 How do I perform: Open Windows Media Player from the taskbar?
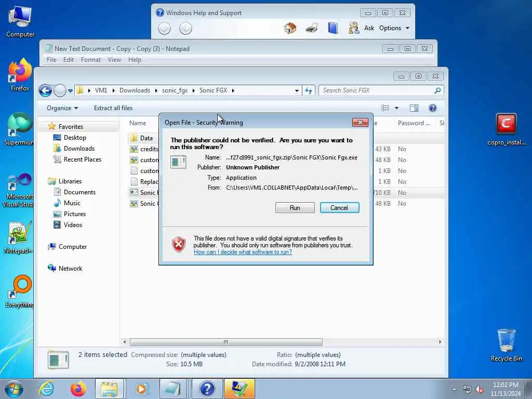141,389
